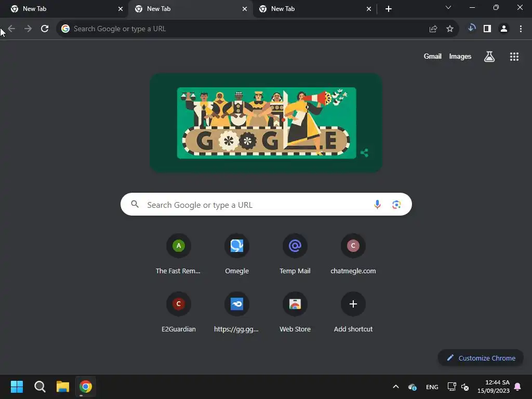532x399 pixels.
Task: Open the profile avatar menu
Action: pyautogui.click(x=504, y=29)
